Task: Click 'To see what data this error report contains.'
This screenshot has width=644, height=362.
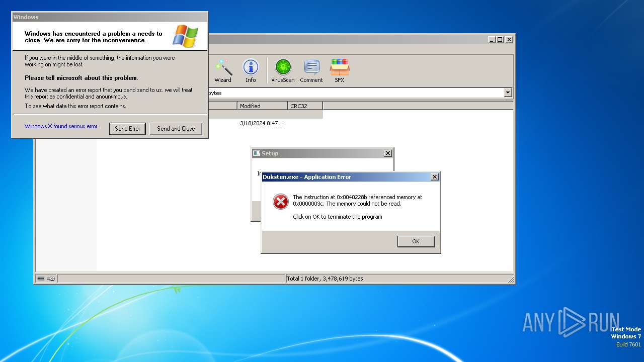Action: click(75, 106)
